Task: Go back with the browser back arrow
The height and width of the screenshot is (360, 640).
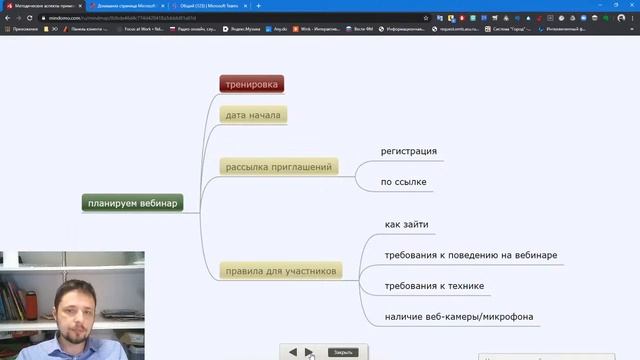Action: point(7,18)
